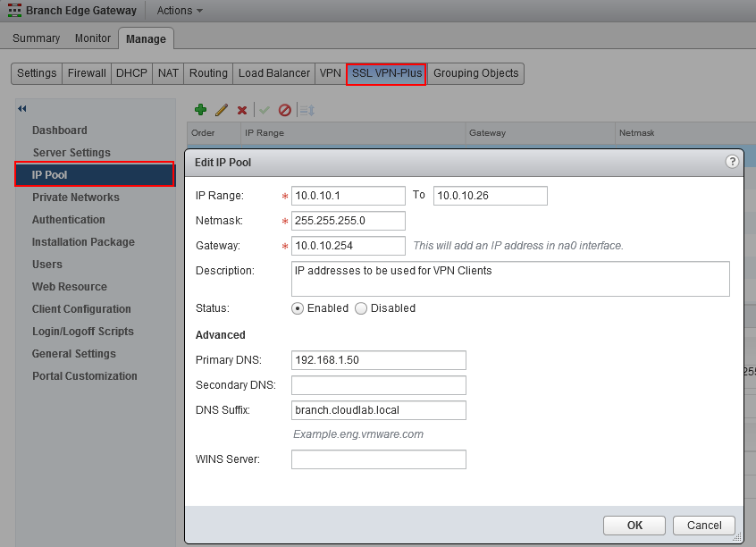Open Users in the sidebar

pos(47,265)
